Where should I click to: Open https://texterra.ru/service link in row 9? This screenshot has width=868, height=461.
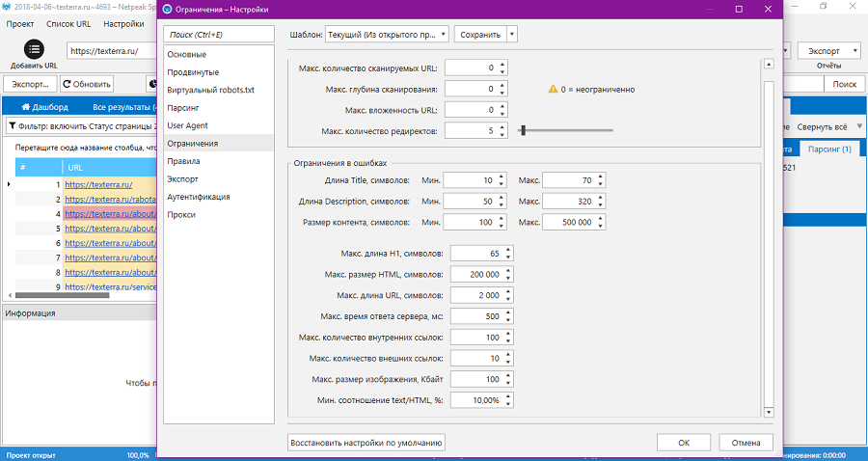(x=110, y=287)
